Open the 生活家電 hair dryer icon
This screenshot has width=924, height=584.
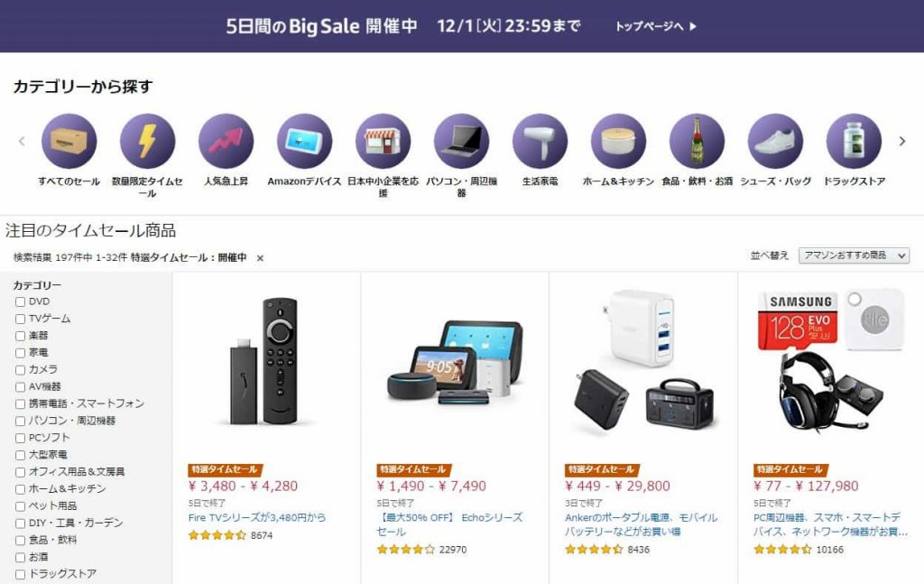pyautogui.click(x=540, y=142)
